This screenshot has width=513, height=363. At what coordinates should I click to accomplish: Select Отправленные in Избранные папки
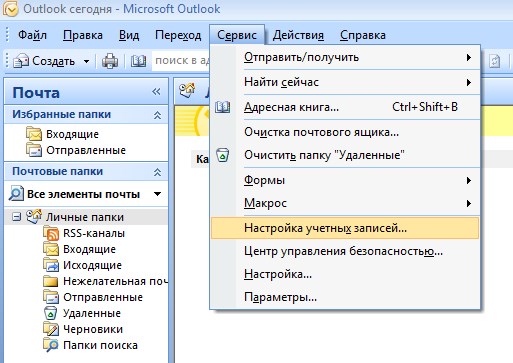[x=86, y=150]
